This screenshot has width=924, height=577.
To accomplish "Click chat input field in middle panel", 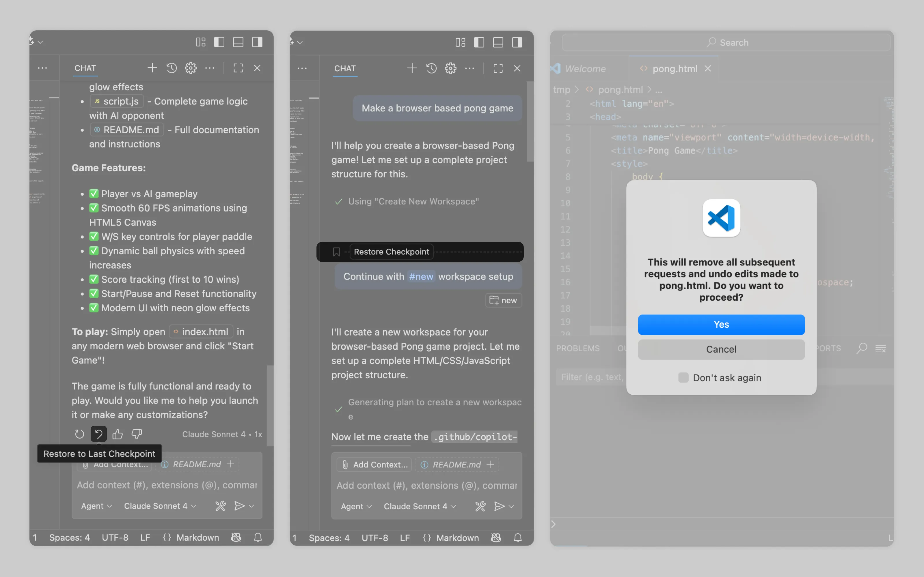I will [x=426, y=486].
